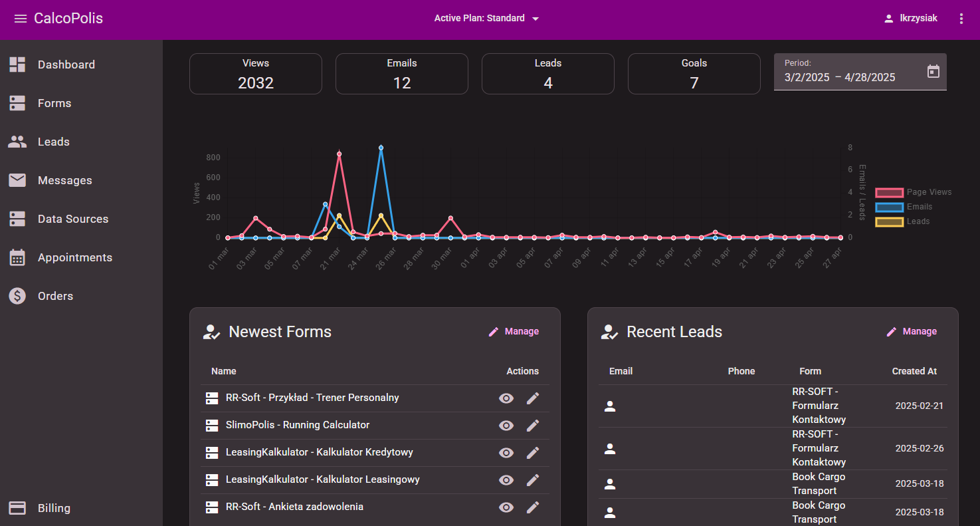The width and height of the screenshot is (980, 526).
Task: Click the lkrzysiak user account icon
Action: click(888, 19)
